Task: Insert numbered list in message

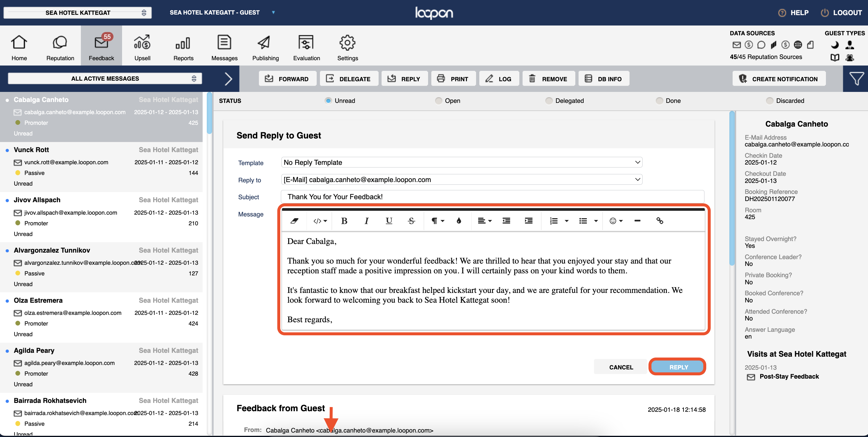Action: pos(554,221)
